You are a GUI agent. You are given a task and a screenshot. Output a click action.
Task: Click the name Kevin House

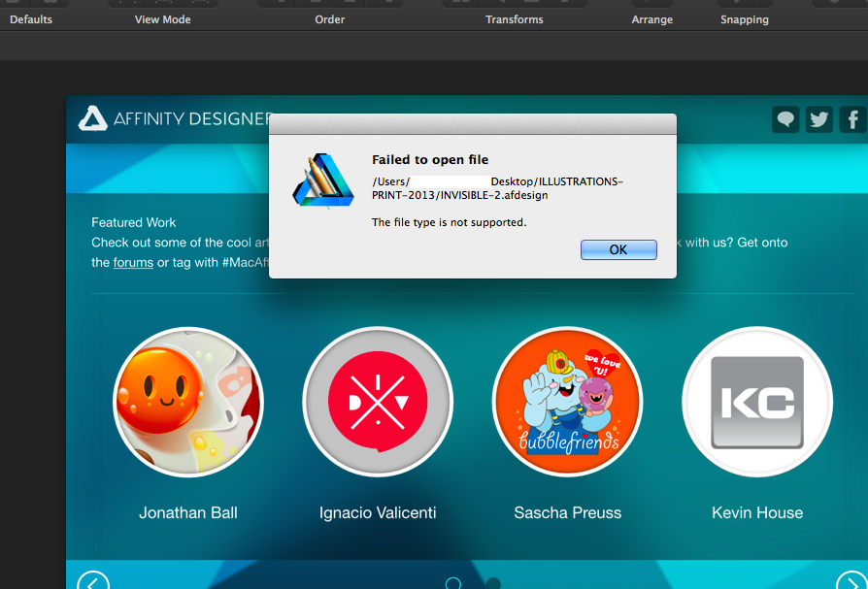757,512
